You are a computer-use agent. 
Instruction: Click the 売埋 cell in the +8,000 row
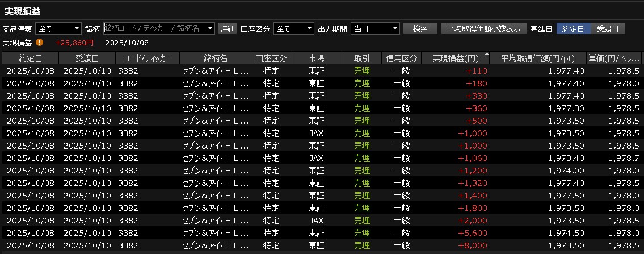click(362, 245)
